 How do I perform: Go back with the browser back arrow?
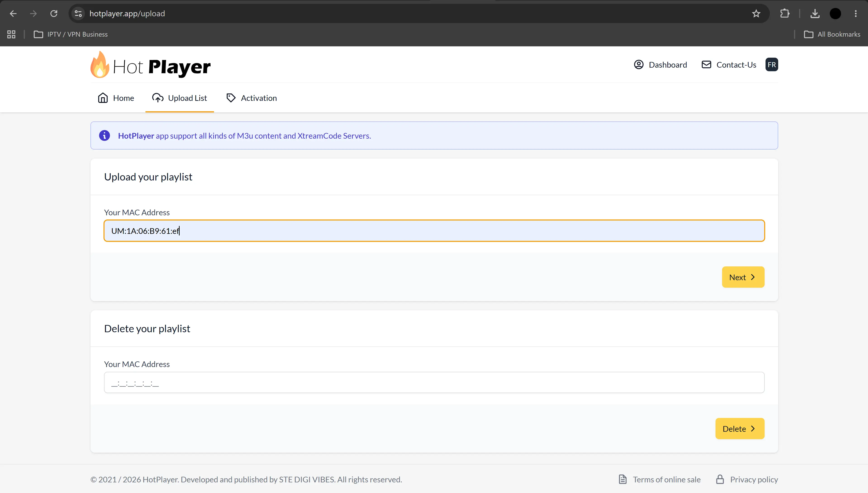tap(13, 14)
